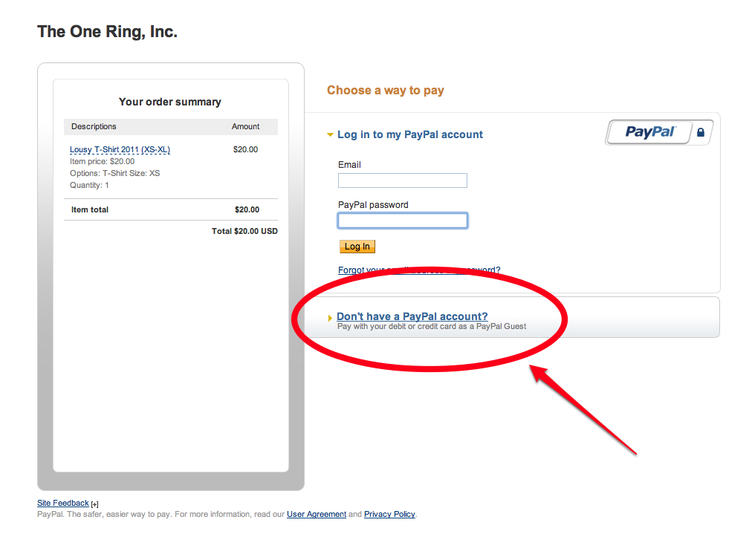The image size is (752, 560).
Task: Open the User Agreement link
Action: coord(317,514)
